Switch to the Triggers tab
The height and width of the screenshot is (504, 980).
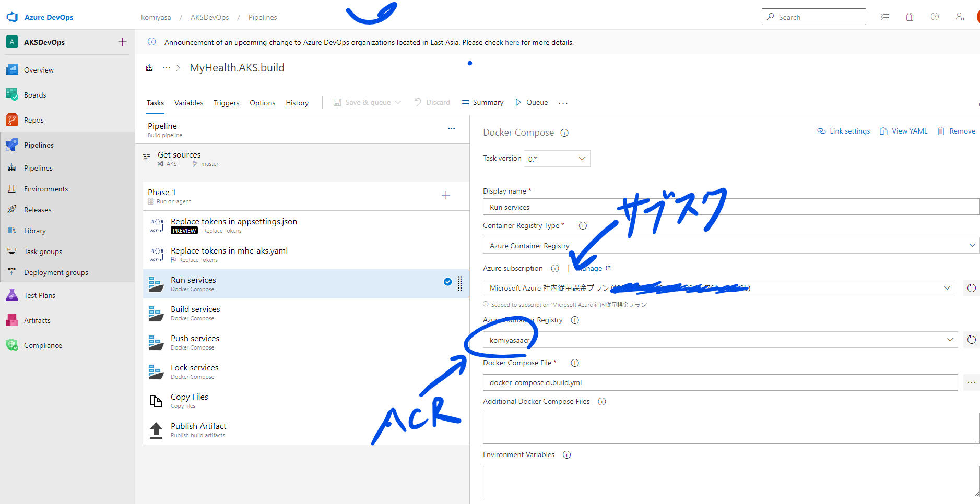point(227,103)
